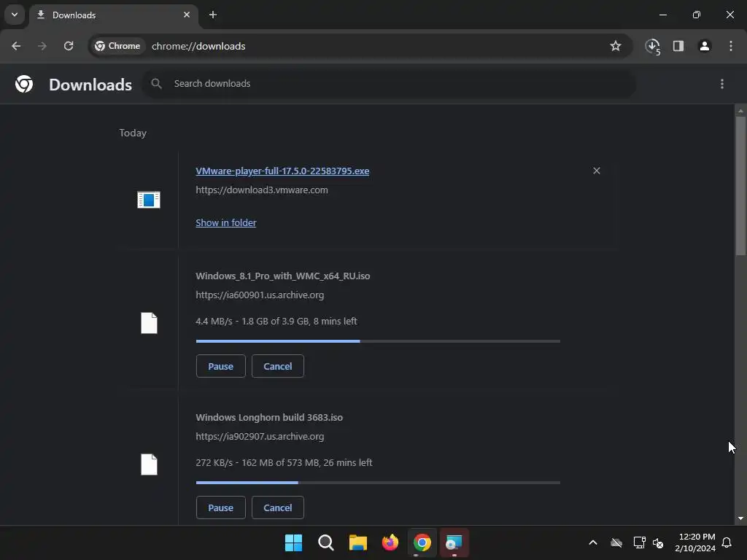Open VMware-player-full-17.5.0-22583795.exe link
The image size is (747, 560).
[282, 171]
